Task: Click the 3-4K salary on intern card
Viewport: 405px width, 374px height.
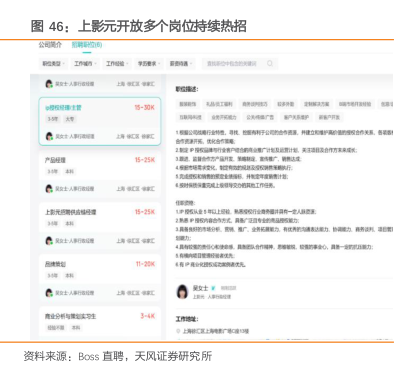Action: (148, 316)
